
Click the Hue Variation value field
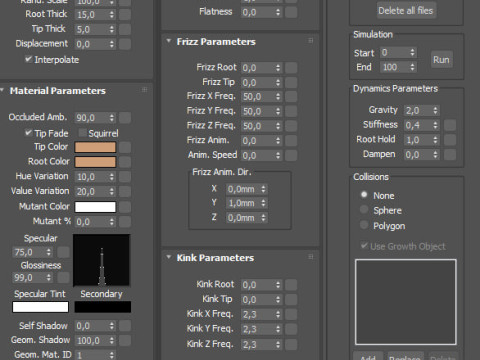(91, 176)
